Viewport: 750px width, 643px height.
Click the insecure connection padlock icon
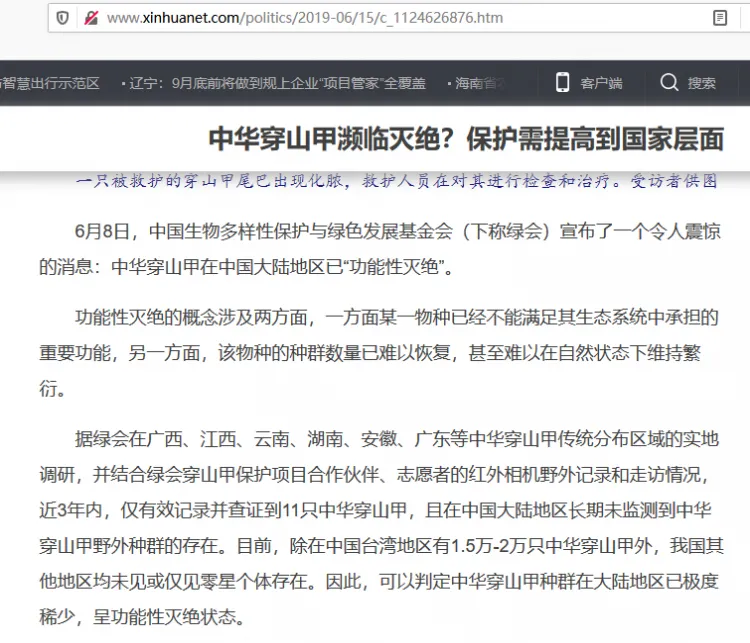pos(90,18)
